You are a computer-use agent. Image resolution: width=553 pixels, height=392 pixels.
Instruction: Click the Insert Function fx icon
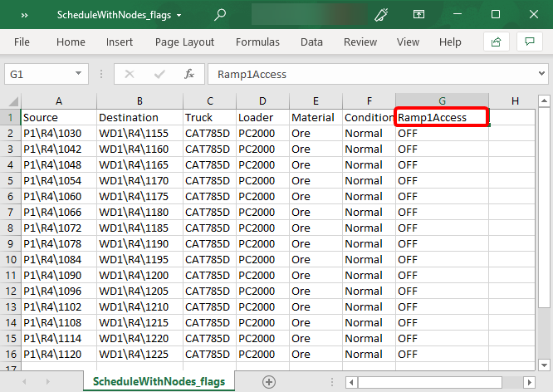pos(189,74)
